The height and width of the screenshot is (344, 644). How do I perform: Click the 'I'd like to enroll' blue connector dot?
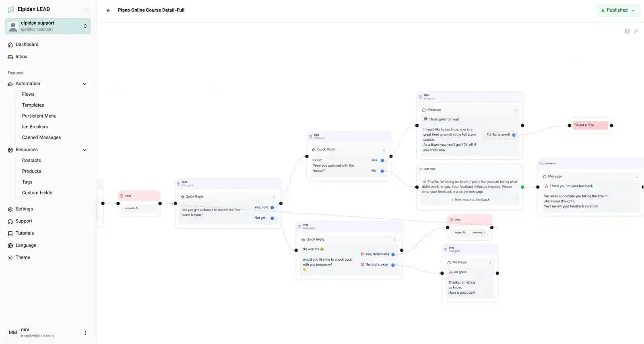point(514,135)
